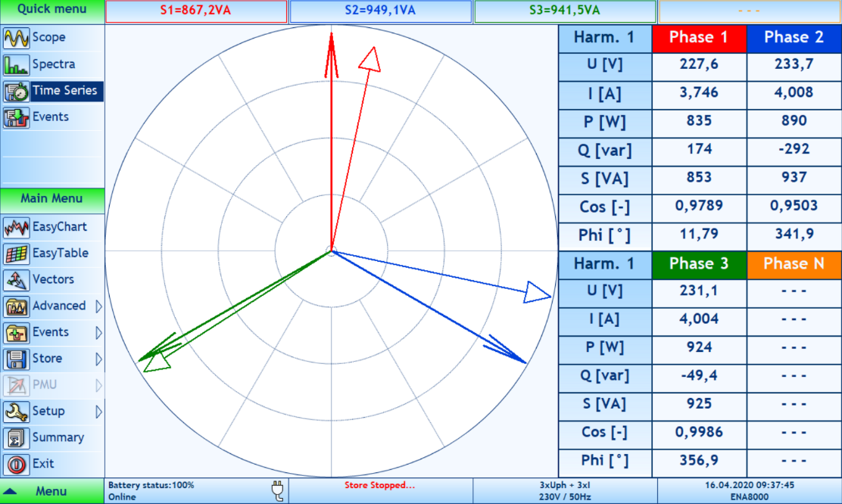Click the S1 apparent power readout
842x504 pixels.
click(x=196, y=11)
